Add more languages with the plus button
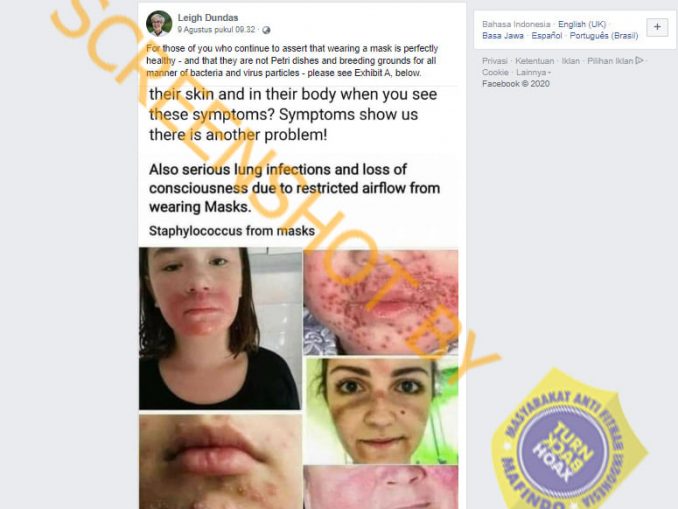 pyautogui.click(x=657, y=27)
